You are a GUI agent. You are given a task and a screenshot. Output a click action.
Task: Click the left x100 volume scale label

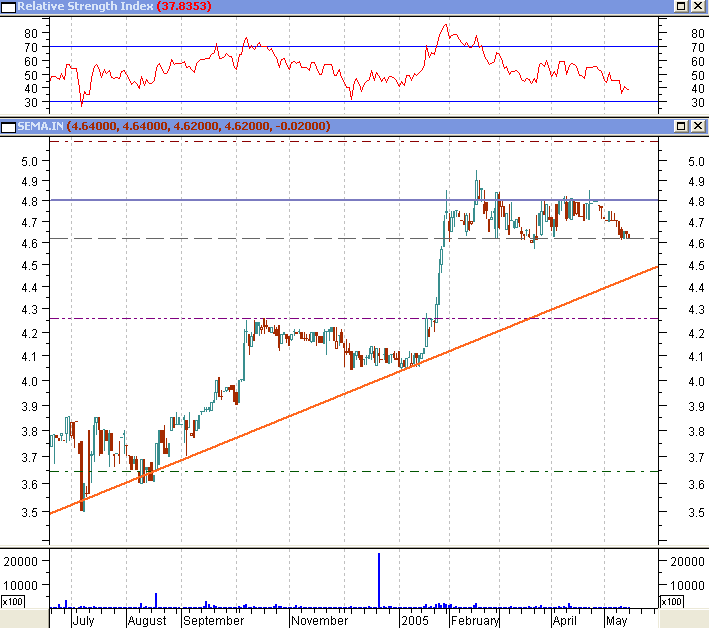(x=13, y=602)
